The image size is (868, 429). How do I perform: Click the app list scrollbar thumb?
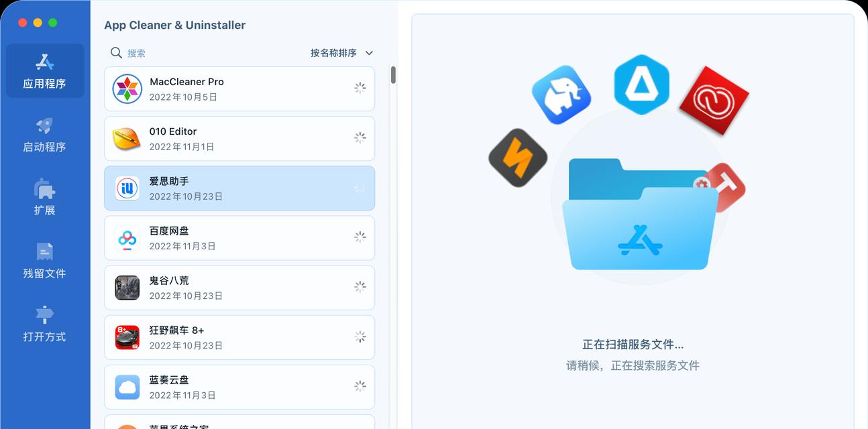[x=393, y=74]
